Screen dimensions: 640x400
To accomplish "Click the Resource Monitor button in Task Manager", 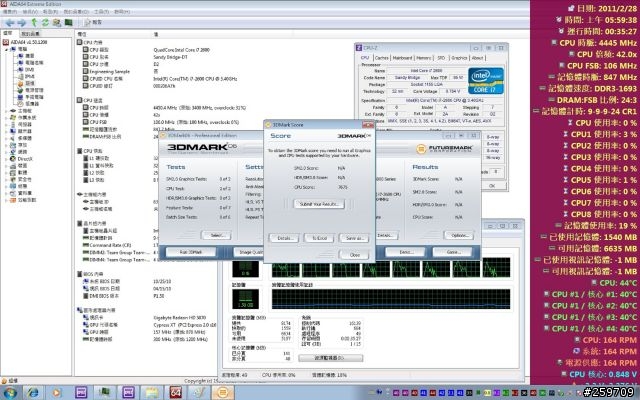I will 330,358.
